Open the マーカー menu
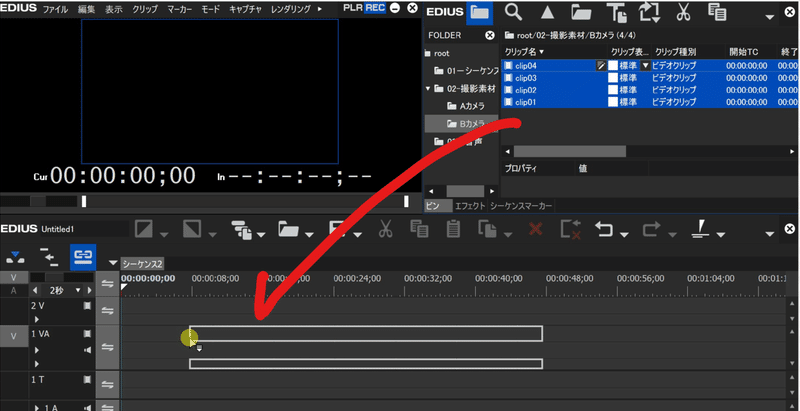Image resolution: width=800 pixels, height=411 pixels. 180,9
